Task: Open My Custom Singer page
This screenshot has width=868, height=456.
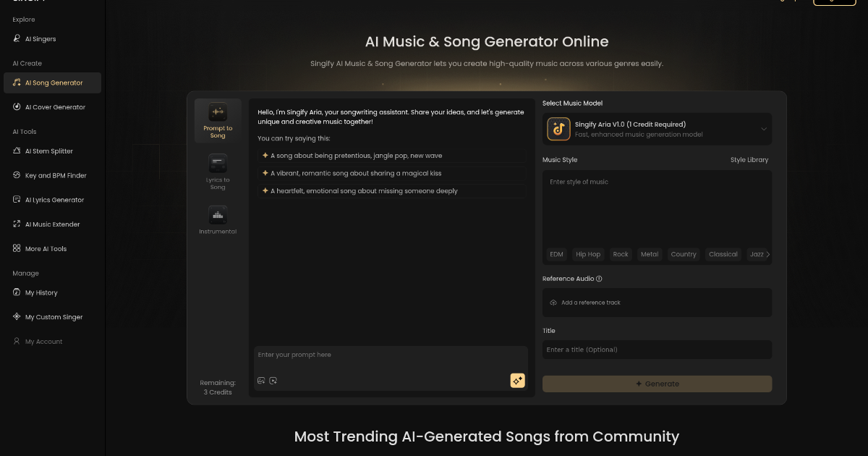Action: click(x=53, y=316)
